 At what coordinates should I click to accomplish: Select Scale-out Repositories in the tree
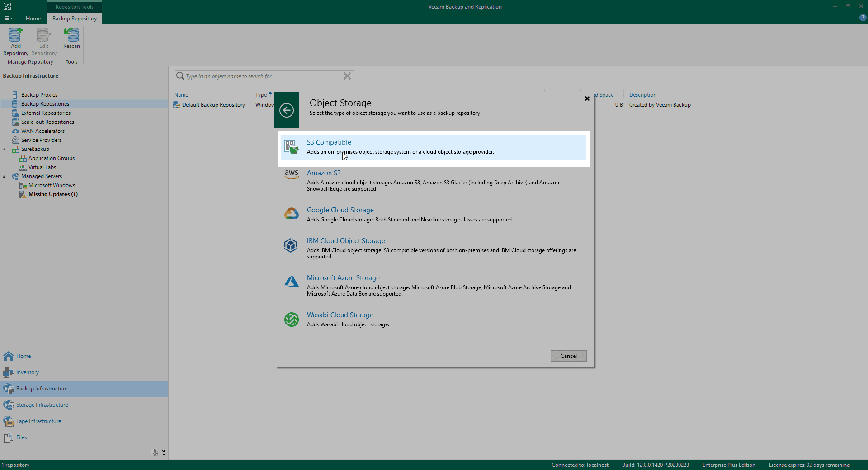point(47,122)
